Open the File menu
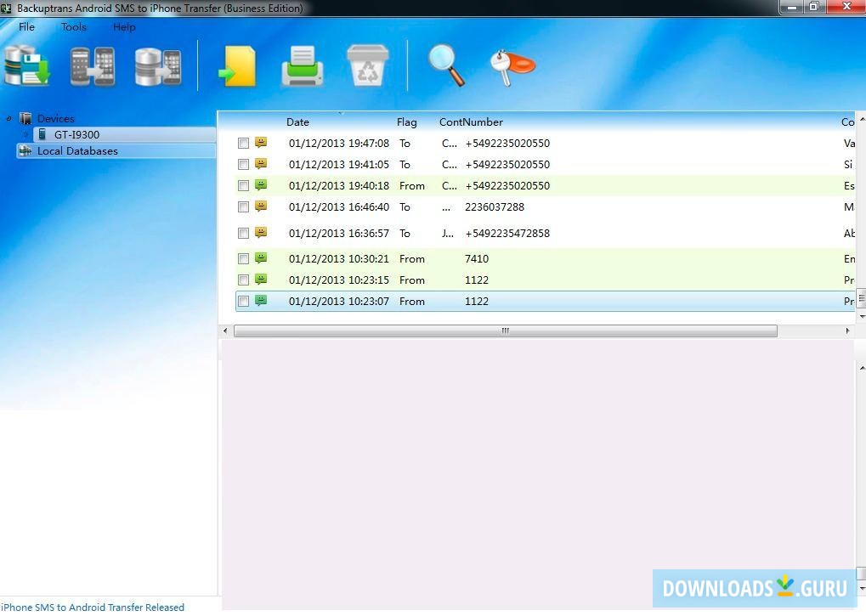Viewport: 866px width, 616px height. pyautogui.click(x=27, y=27)
